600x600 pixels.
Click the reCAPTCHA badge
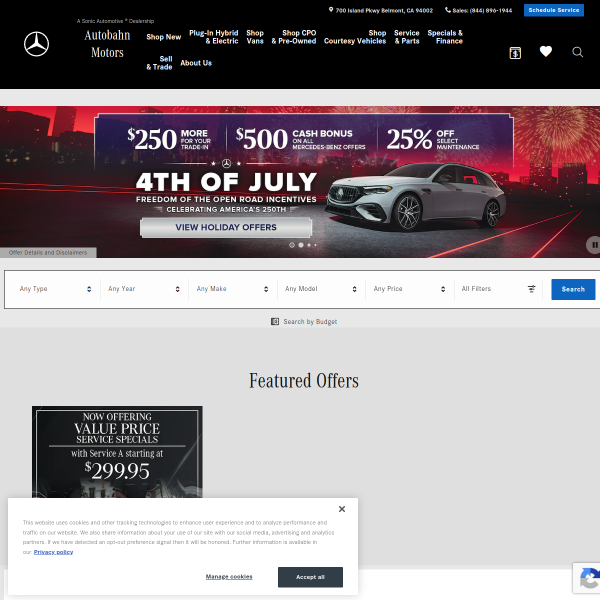pos(587,578)
